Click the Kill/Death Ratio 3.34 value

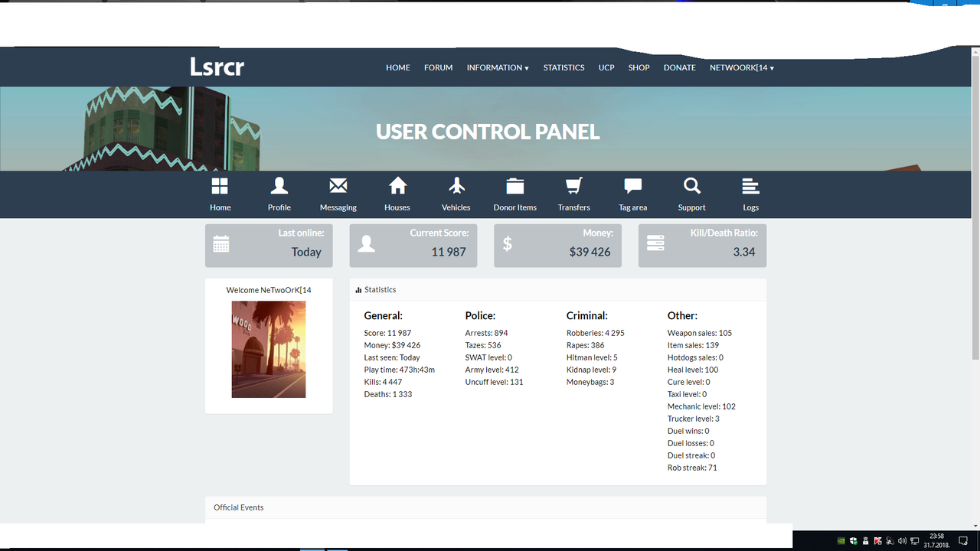point(744,252)
